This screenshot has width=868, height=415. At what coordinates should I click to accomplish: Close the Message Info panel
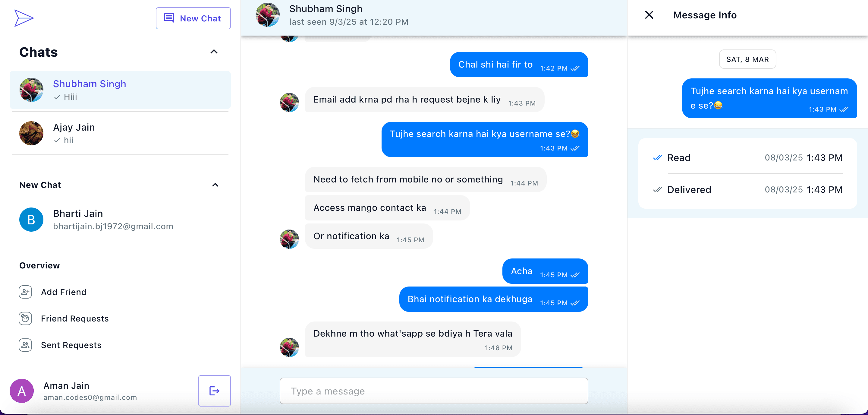point(649,15)
